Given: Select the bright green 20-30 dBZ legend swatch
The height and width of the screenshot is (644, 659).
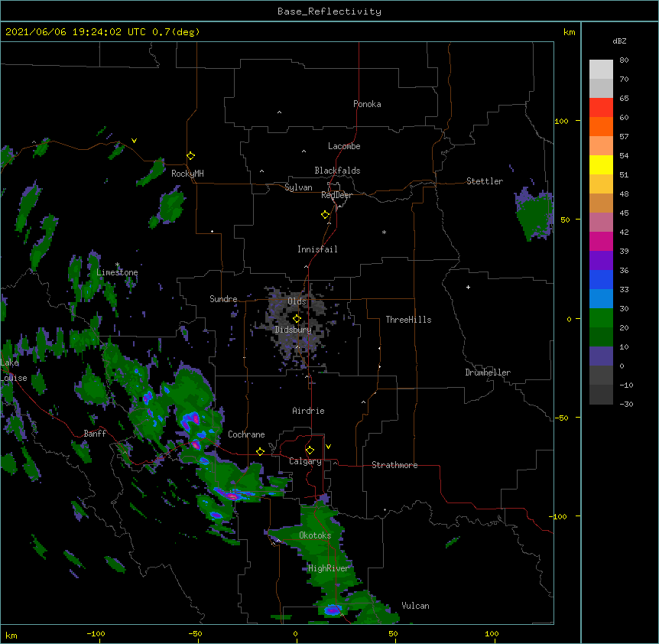Looking at the screenshot, I should pos(601,318).
